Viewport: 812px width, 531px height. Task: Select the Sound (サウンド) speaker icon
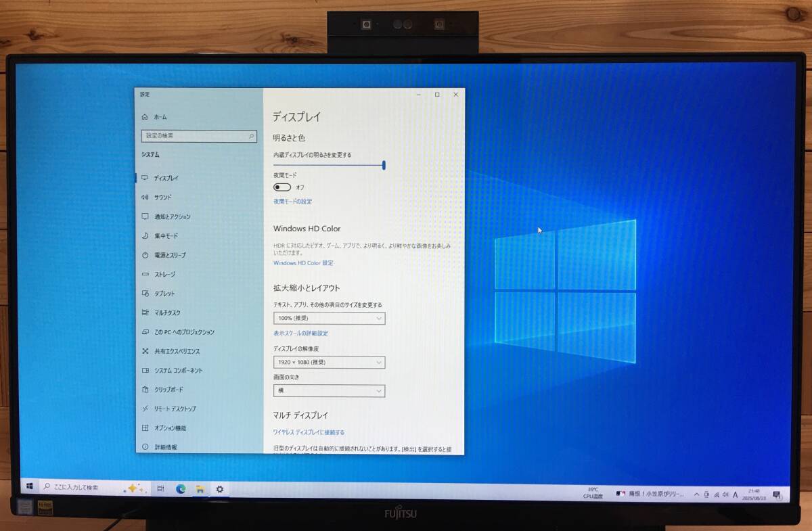(x=145, y=198)
